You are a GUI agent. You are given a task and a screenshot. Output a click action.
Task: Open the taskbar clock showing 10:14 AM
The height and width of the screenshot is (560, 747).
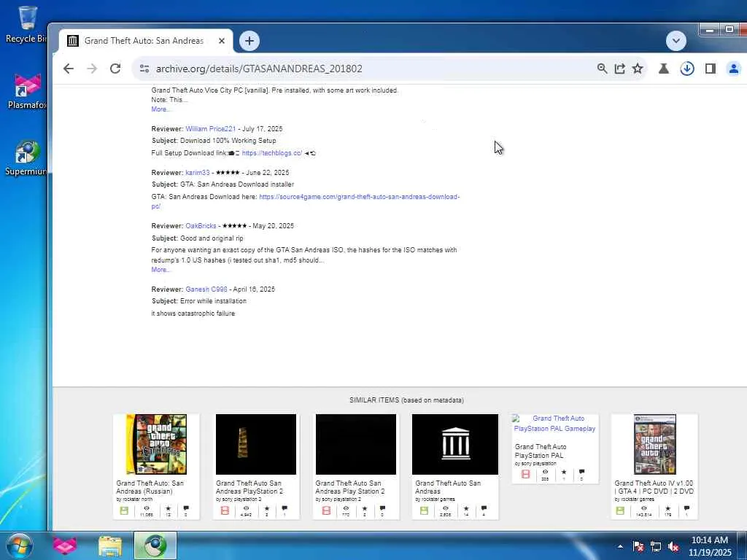pyautogui.click(x=709, y=546)
